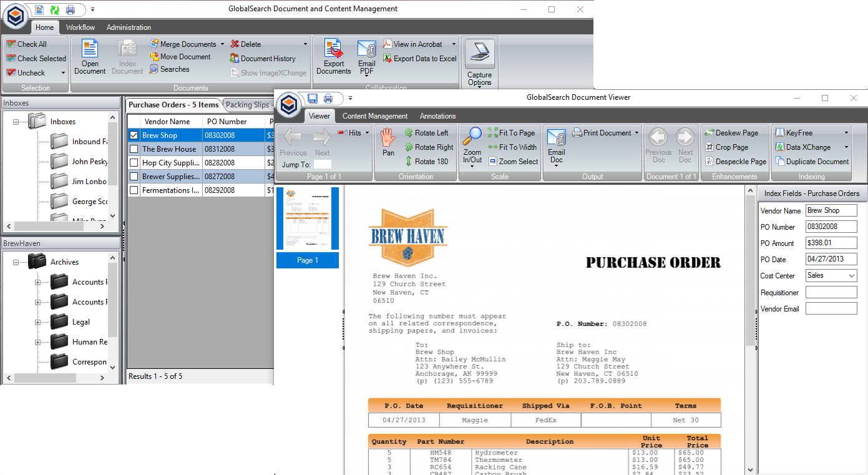Click View in Acrobat
The width and height of the screenshot is (868, 475).
[x=412, y=44]
